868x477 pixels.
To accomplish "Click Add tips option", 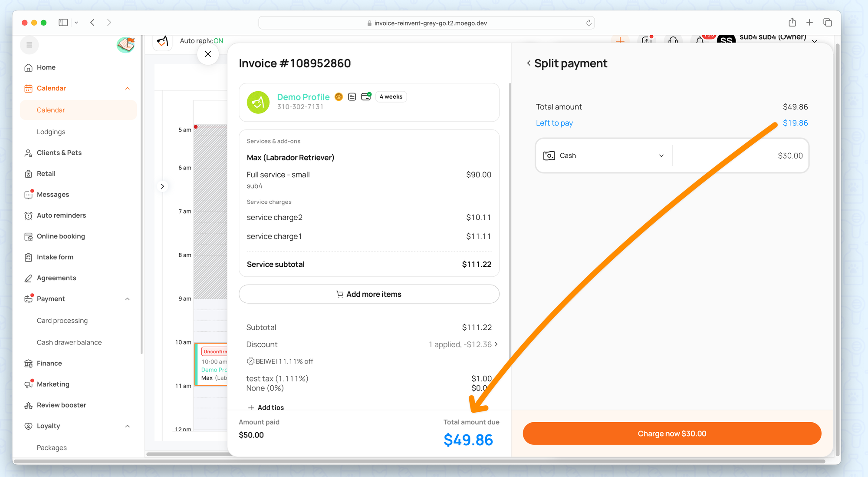I will coord(266,407).
